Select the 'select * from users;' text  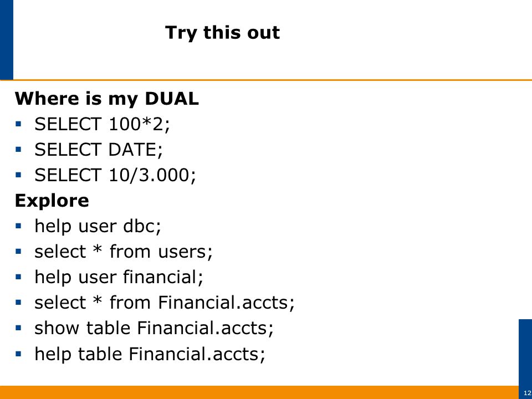click(124, 252)
